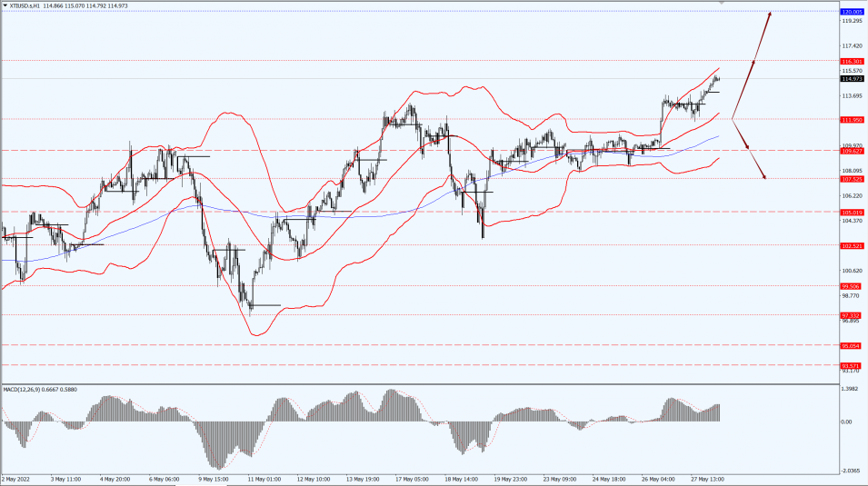Click the arrowhead near the 109.627 line
The width and height of the screenshot is (868, 486).
747,146
